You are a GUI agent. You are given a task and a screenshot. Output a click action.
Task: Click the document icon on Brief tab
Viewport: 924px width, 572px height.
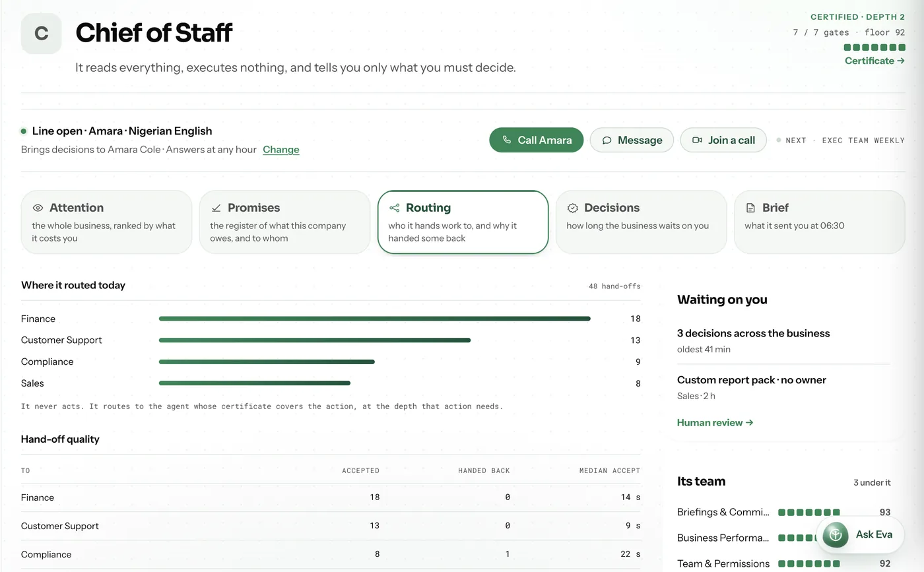[x=750, y=208]
